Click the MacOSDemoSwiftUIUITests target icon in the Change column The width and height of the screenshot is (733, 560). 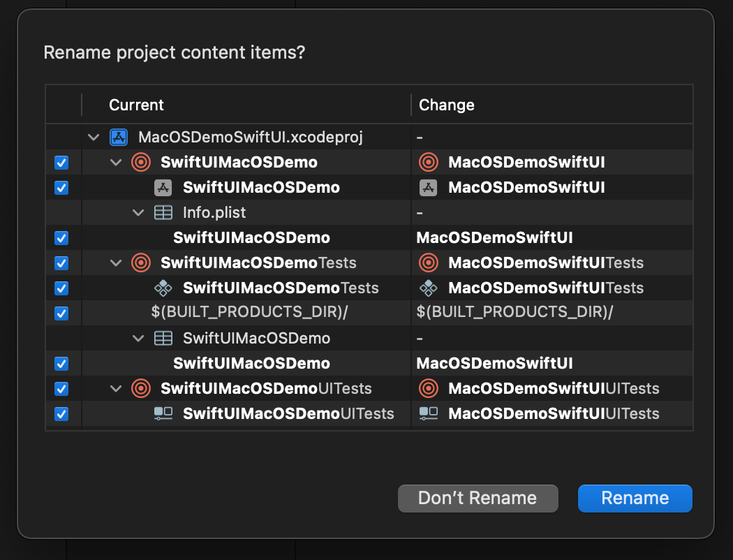click(429, 388)
